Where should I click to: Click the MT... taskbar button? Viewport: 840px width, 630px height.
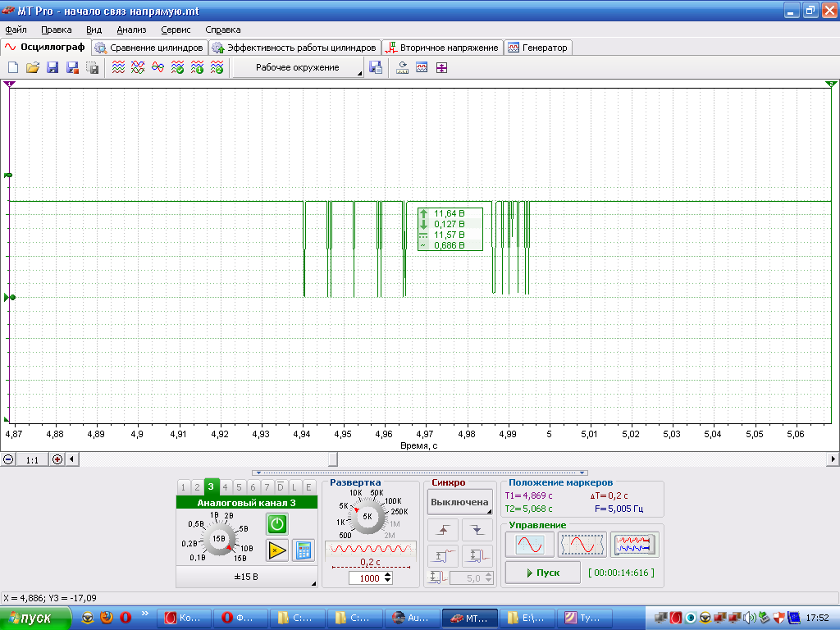click(470, 619)
